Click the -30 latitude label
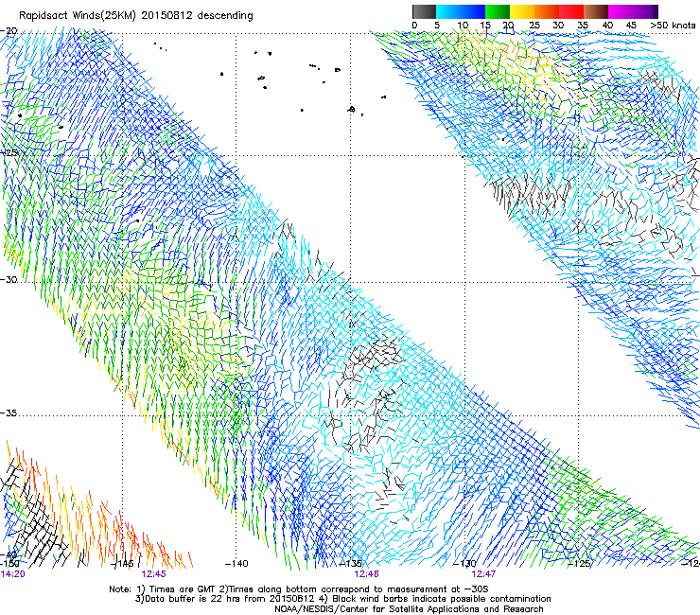Image resolution: width=700 pixels, height=615 pixels. click(x=9, y=279)
